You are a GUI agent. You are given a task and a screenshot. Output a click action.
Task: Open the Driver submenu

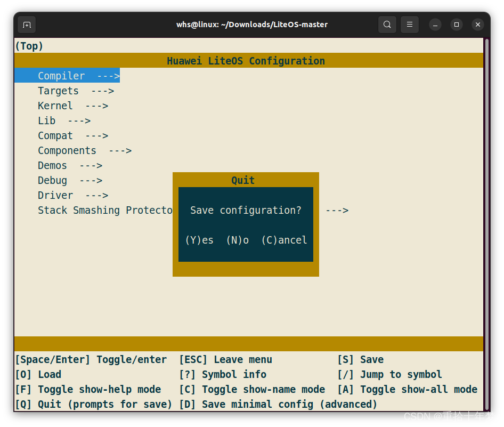pyautogui.click(x=73, y=195)
